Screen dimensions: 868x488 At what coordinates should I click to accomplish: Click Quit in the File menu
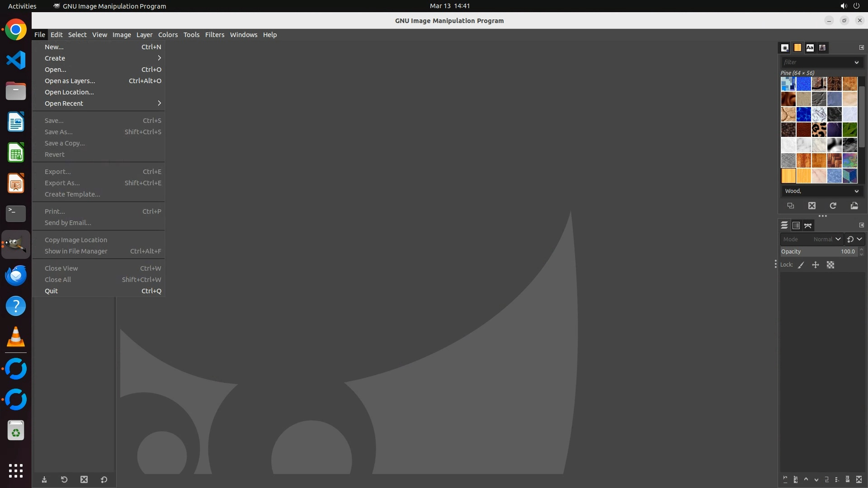(x=51, y=291)
